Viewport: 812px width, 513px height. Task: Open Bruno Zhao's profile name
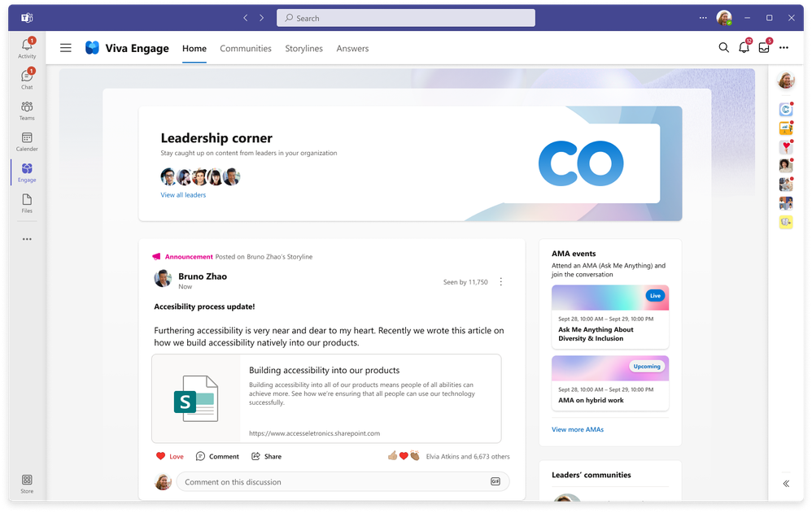pos(203,276)
